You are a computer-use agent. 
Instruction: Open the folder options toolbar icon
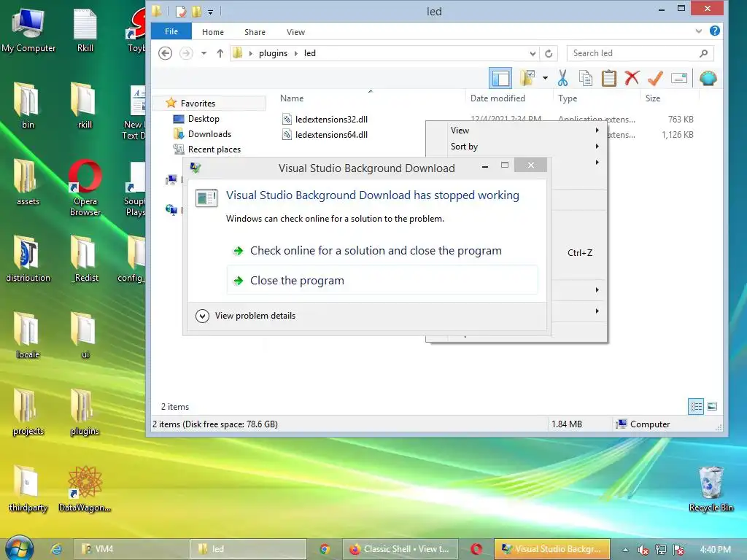[527, 78]
